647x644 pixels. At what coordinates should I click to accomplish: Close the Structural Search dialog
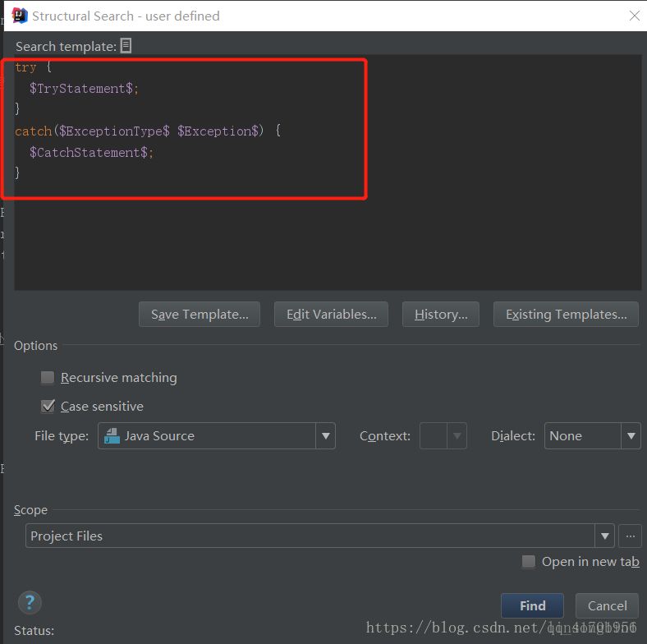(x=634, y=16)
